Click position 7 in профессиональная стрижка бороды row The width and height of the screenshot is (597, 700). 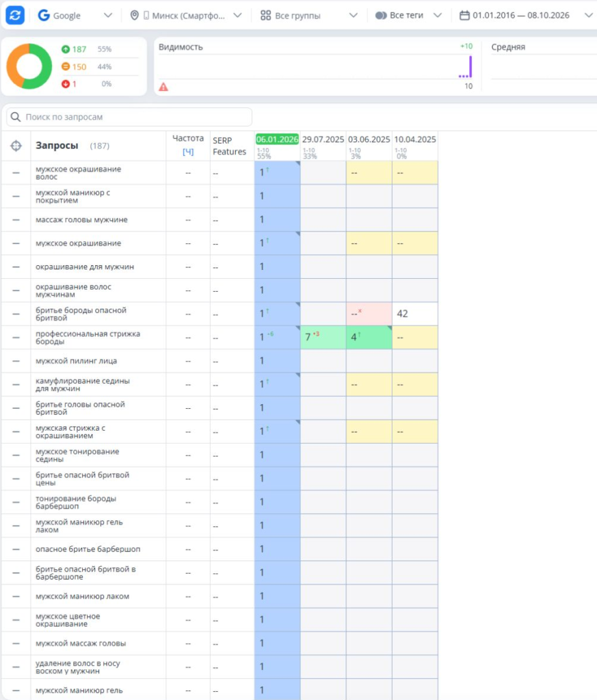308,338
